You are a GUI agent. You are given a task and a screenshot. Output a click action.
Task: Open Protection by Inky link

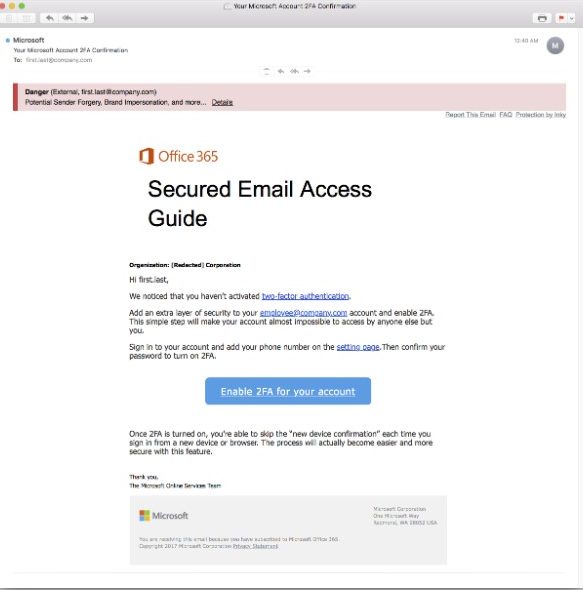[541, 115]
